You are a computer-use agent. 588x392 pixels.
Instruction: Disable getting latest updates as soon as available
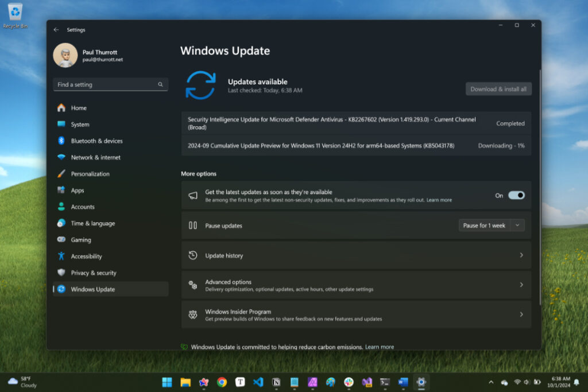click(516, 195)
